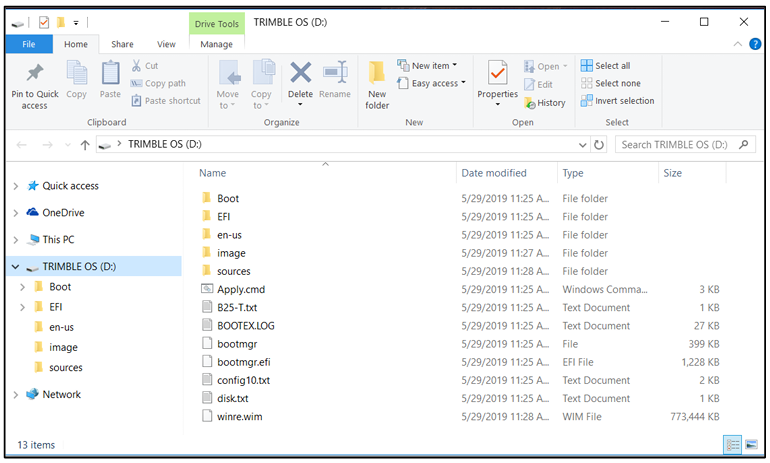Screen dimensions: 770x463
Task: Select the bootmgr.efi file
Action: pos(244,362)
